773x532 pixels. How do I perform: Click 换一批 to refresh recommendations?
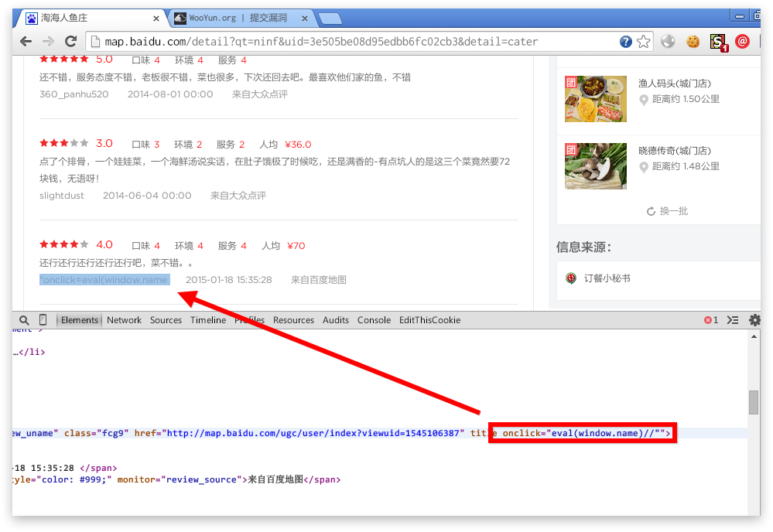[673, 211]
